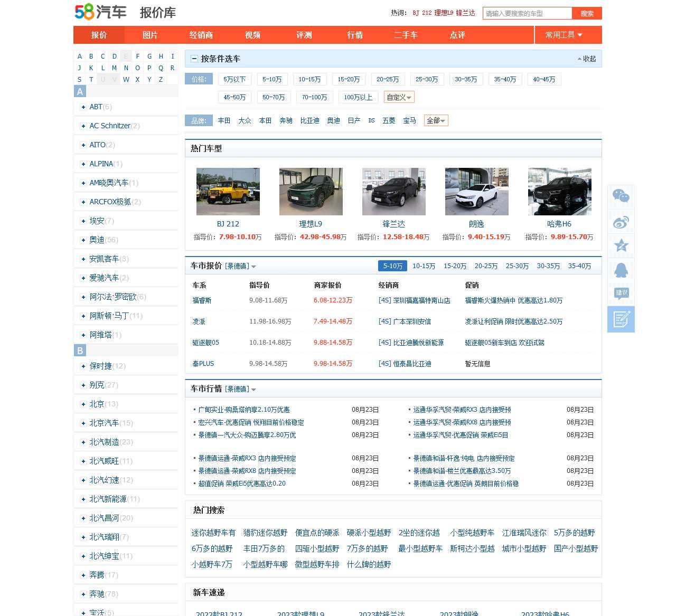Image resolution: width=676 pixels, height=616 pixels.
Task: Open the feedback edit form icon
Action: 621,319
